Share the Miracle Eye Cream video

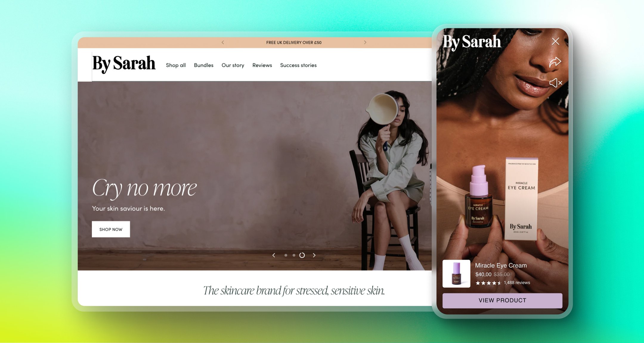tap(555, 62)
